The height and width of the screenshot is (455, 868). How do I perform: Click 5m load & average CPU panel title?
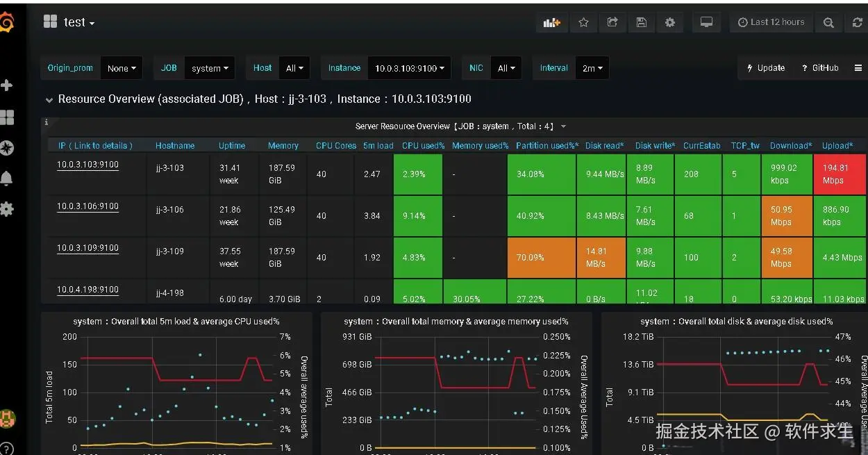tap(176, 322)
